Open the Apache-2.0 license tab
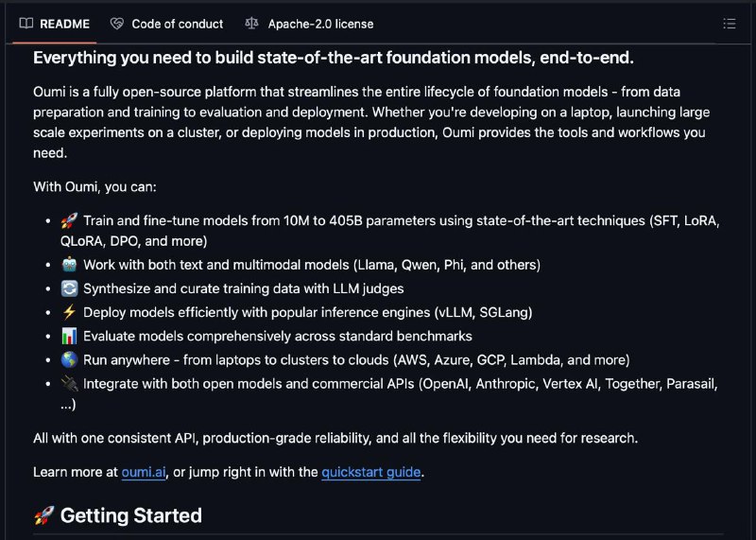 (x=309, y=24)
